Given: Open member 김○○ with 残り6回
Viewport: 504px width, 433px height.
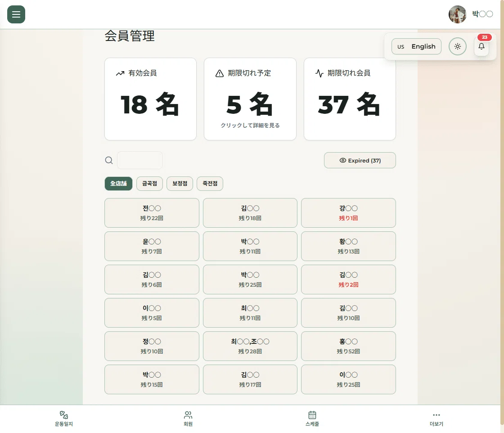Looking at the screenshot, I should (152, 280).
